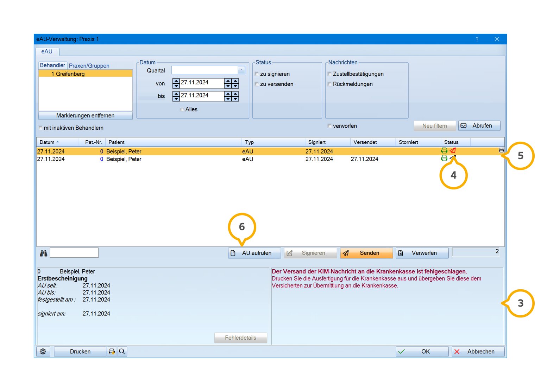Click the up arrow left of 'von' date
This screenshot has height=392, width=541.
176,81
